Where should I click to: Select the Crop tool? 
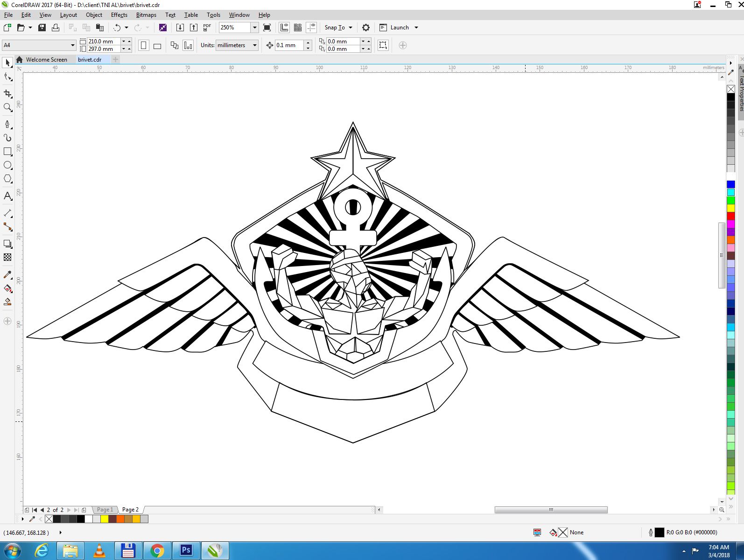pyautogui.click(x=7, y=94)
